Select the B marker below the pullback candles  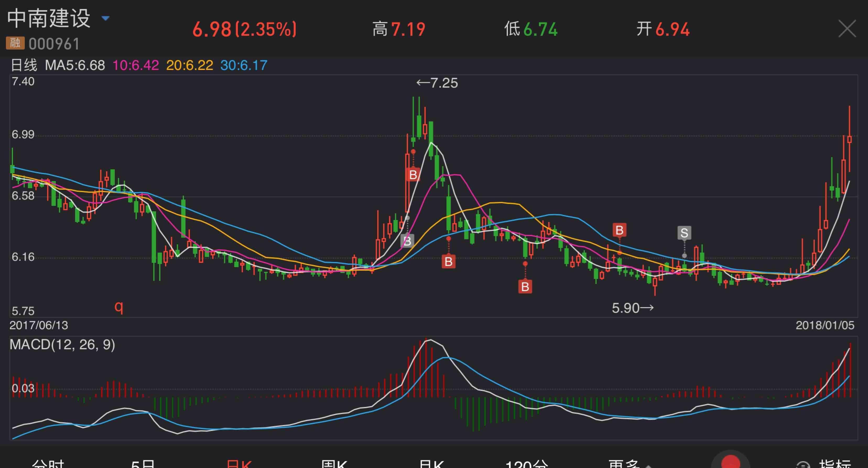[x=448, y=262]
